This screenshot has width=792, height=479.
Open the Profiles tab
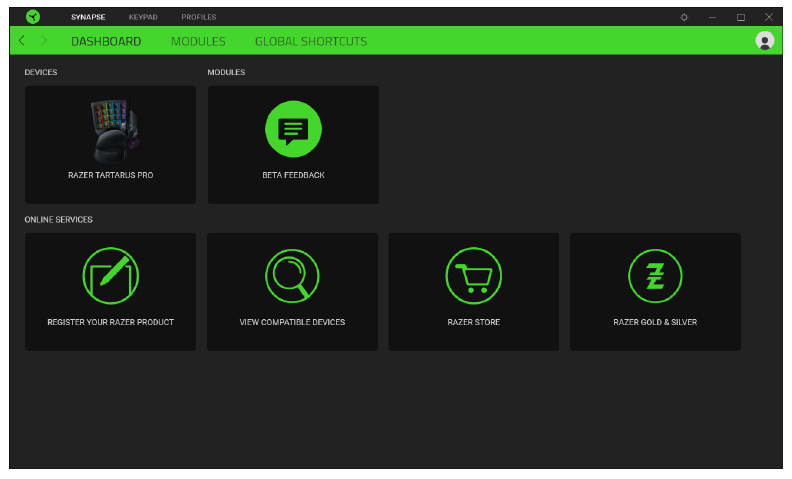click(x=199, y=17)
